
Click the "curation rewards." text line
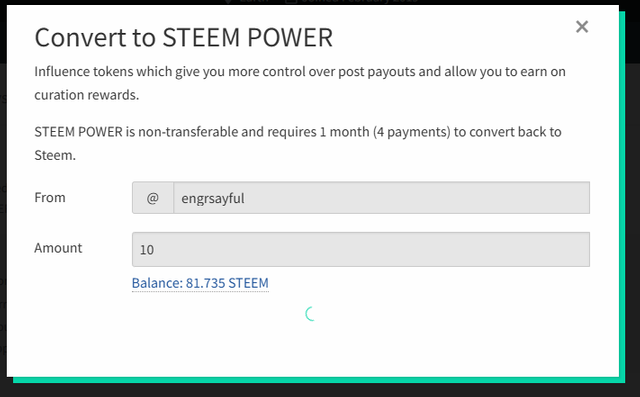tap(87, 95)
